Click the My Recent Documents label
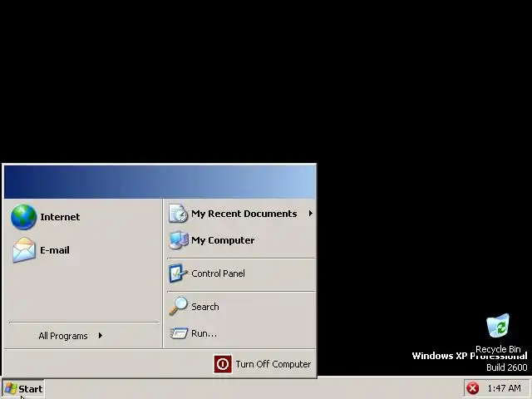 (244, 214)
